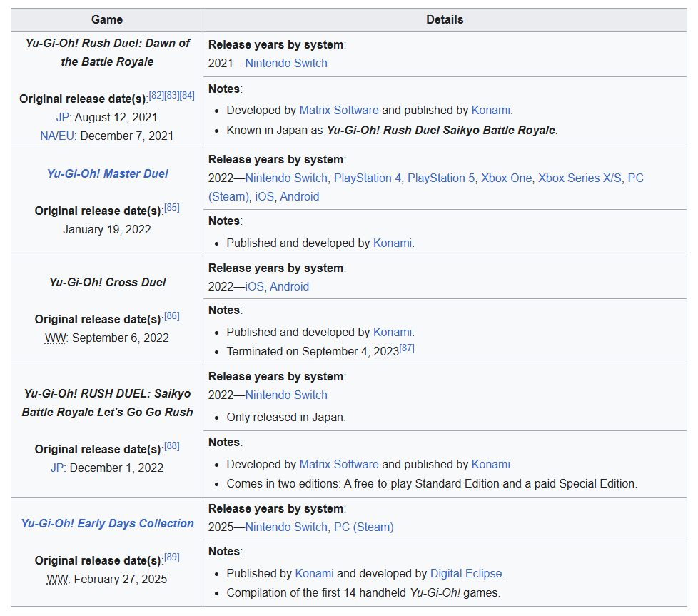Click the Details column header
Screen dimensions: 698x616
(x=445, y=19)
